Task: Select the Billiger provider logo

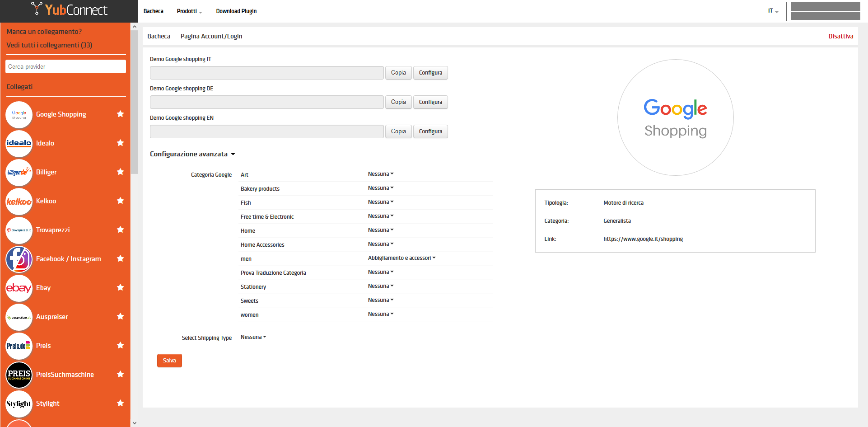Action: click(x=19, y=173)
